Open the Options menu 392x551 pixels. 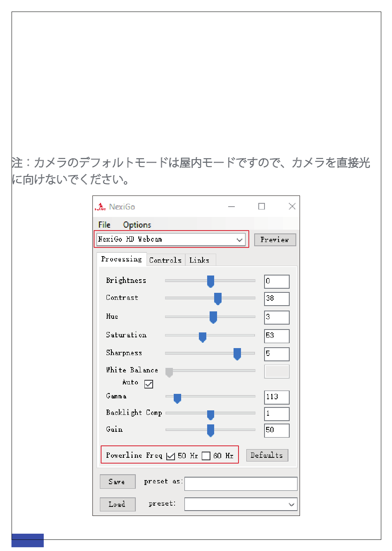[137, 225]
